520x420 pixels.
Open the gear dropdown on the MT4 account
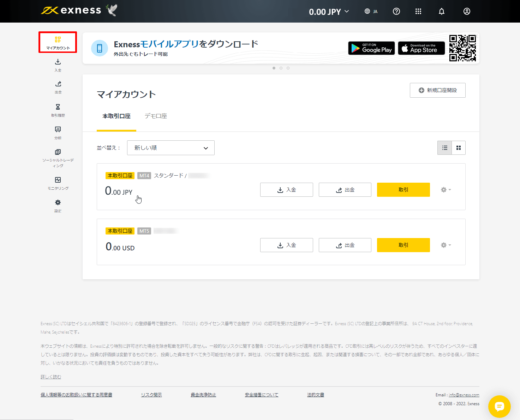[446, 190]
